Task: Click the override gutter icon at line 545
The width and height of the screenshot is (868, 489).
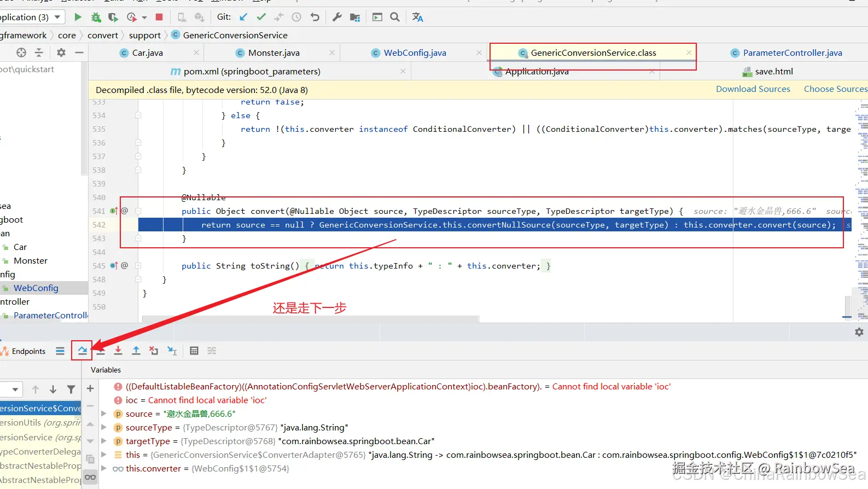Action: (114, 266)
